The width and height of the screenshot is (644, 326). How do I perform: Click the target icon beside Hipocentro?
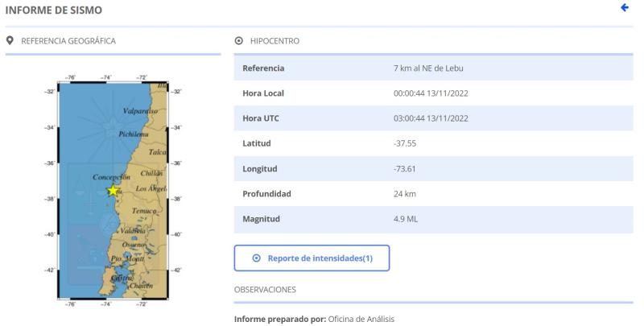tap(238, 40)
